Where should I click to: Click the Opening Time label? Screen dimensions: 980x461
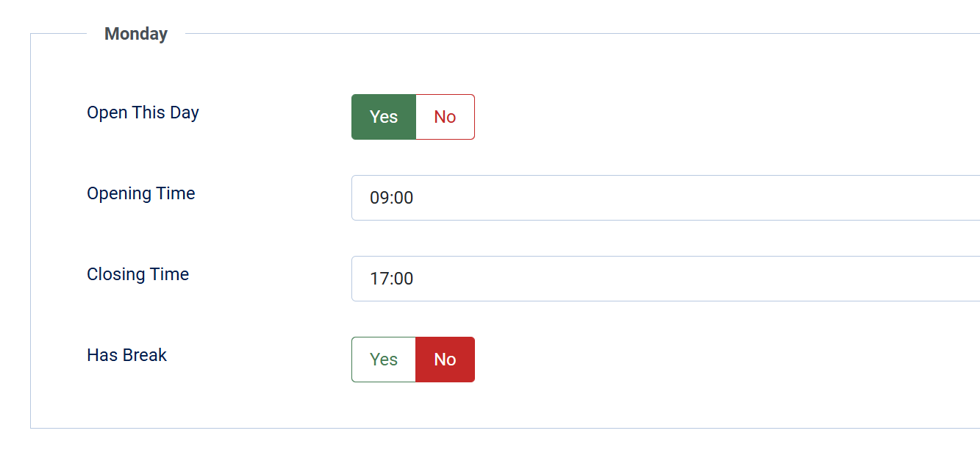141,193
